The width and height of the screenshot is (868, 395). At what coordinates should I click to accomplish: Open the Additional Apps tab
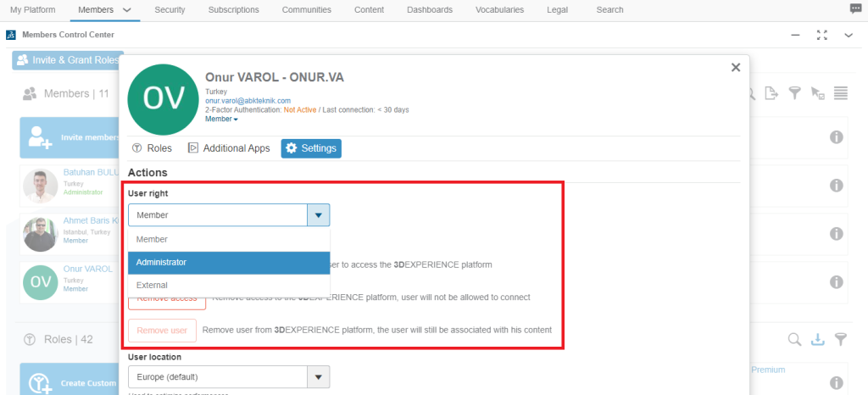pos(229,148)
